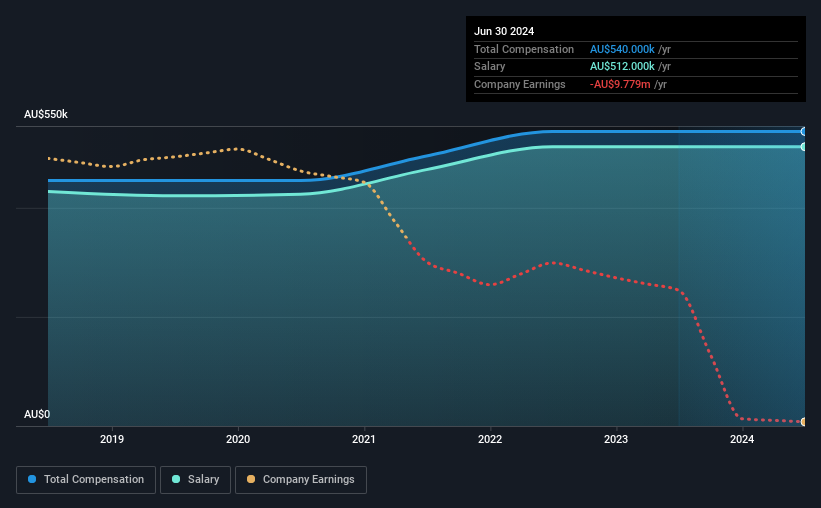Click the 2020 x-axis label

(x=238, y=439)
